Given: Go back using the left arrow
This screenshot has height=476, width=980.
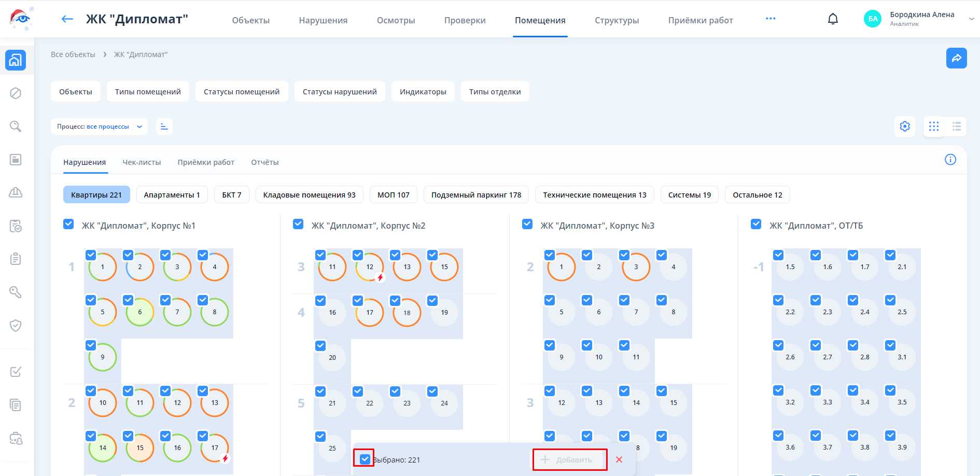Looking at the screenshot, I should tap(67, 19).
